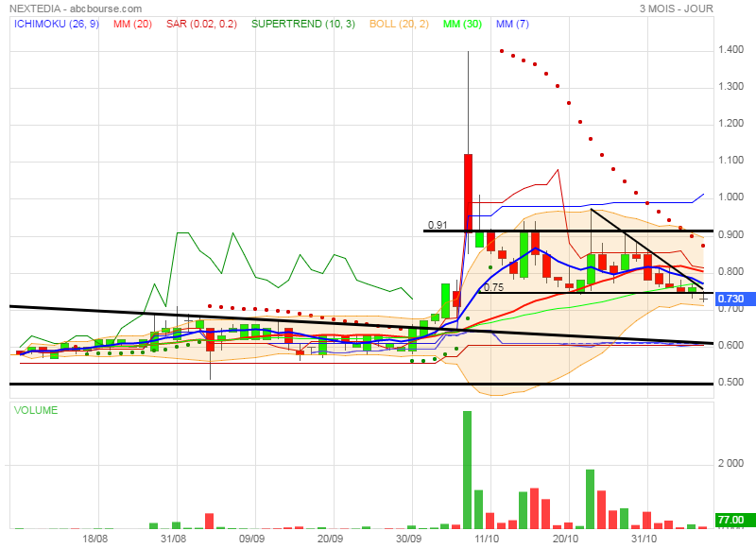
Task: Click the 0.75 support line label
Action: coord(493,287)
